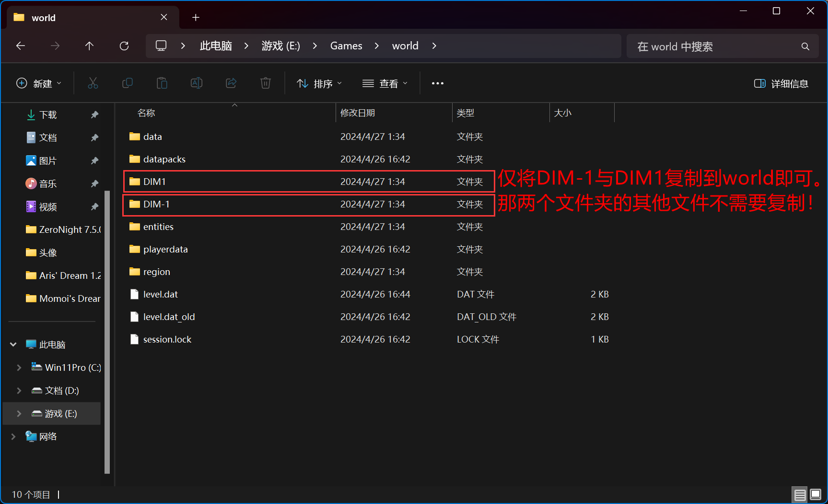Click the navigation pane vertical scrollbar
Image resolution: width=828 pixels, height=504 pixels.
[x=107, y=332]
